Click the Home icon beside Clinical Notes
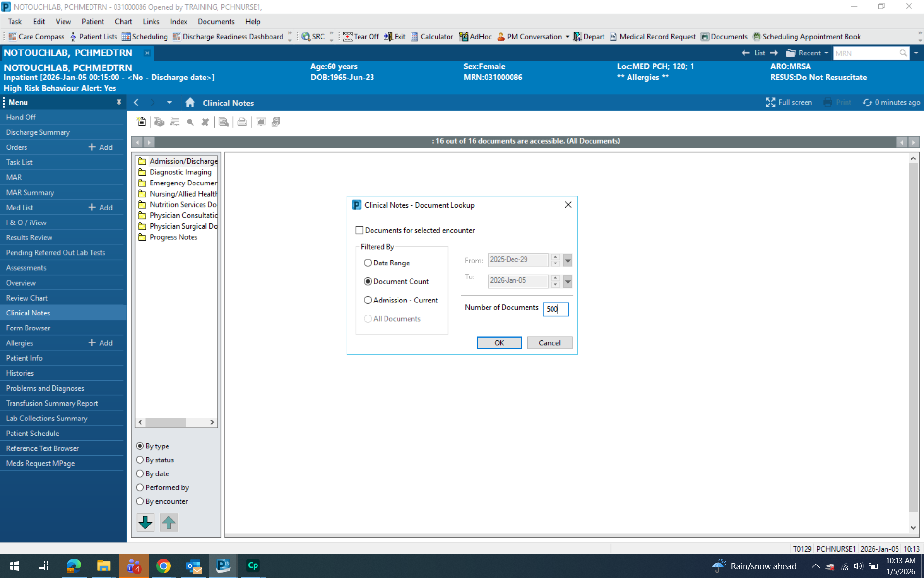 click(190, 103)
